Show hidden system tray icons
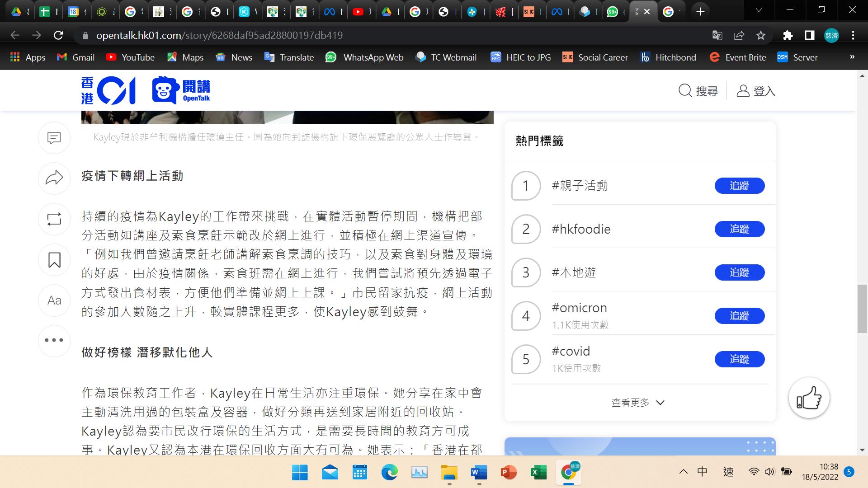Image resolution: width=868 pixels, height=488 pixels. [683, 472]
